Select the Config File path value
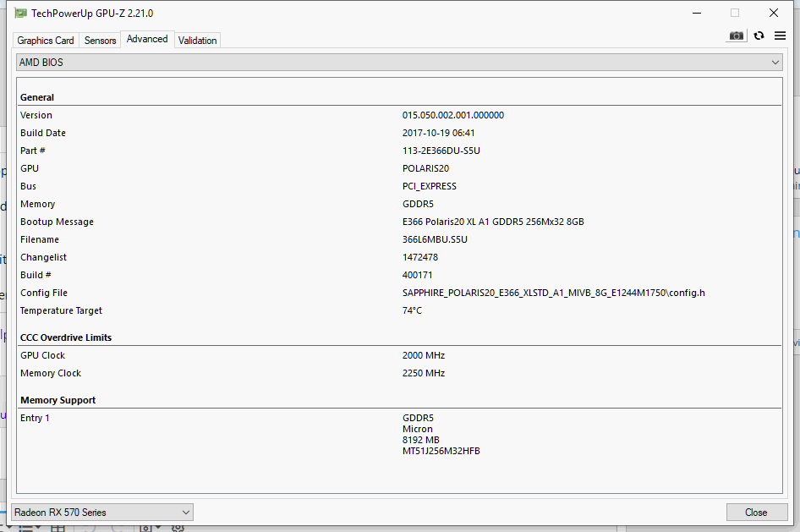 pyautogui.click(x=554, y=293)
